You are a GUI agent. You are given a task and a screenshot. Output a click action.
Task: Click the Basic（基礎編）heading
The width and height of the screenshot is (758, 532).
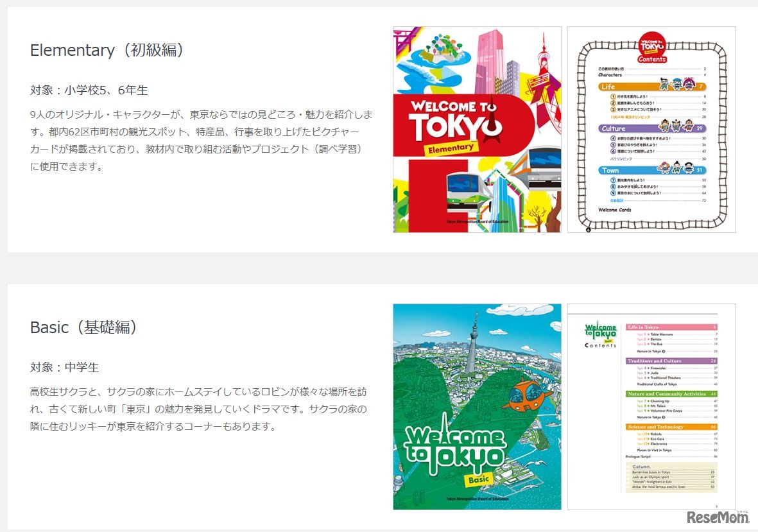click(x=83, y=327)
